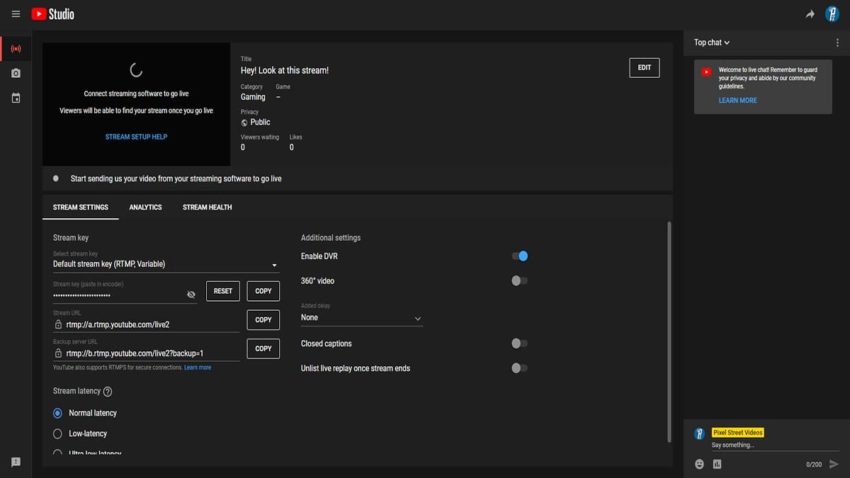Viewport: 850px width, 478px height.
Task: Expand the Top chat dropdown
Action: click(x=712, y=42)
